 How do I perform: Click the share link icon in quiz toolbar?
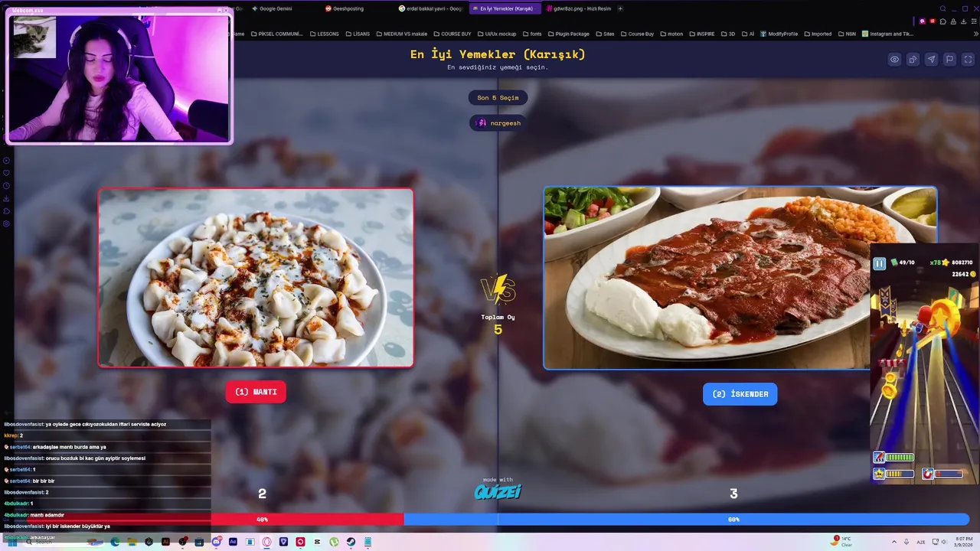(913, 60)
